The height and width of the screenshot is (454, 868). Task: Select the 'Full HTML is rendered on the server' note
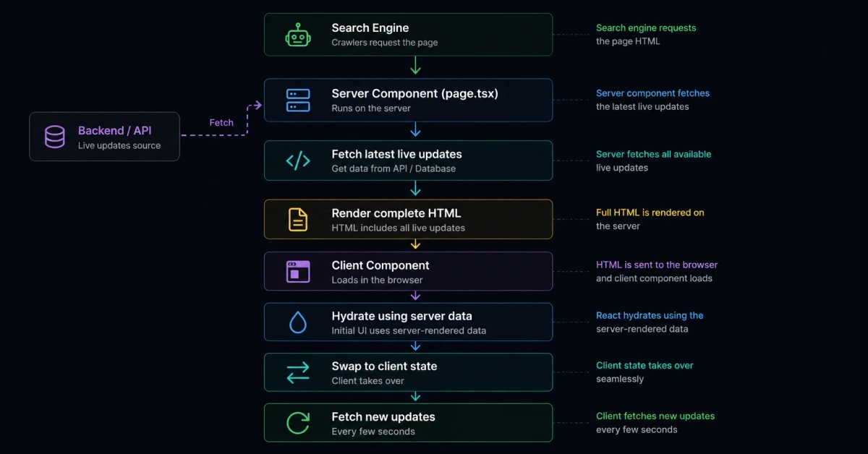[650, 219]
